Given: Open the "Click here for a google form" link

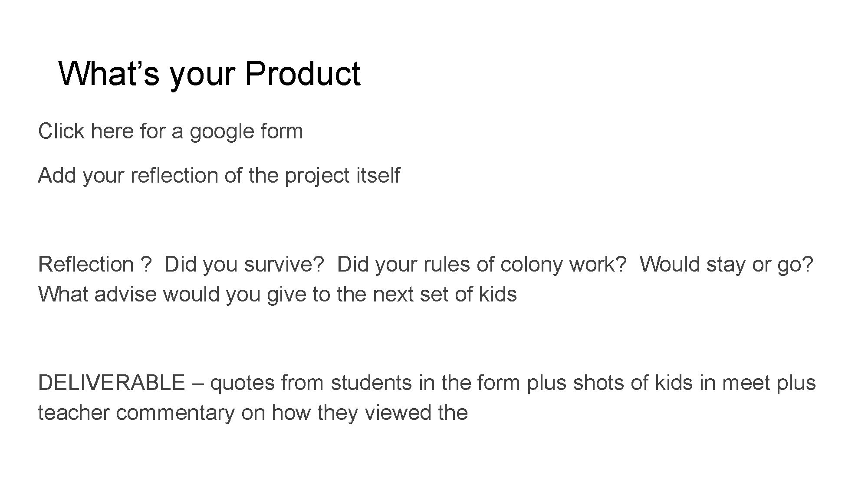Looking at the screenshot, I should (171, 131).
